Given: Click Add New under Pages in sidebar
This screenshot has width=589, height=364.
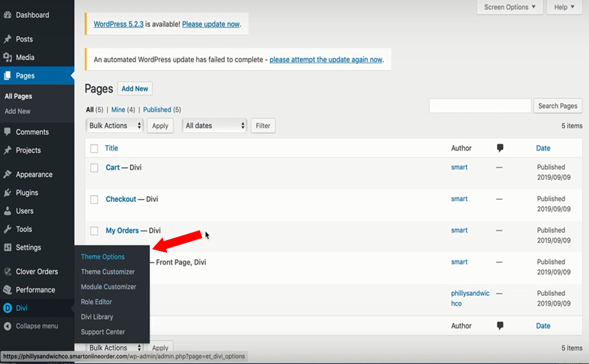Looking at the screenshot, I should coord(18,111).
